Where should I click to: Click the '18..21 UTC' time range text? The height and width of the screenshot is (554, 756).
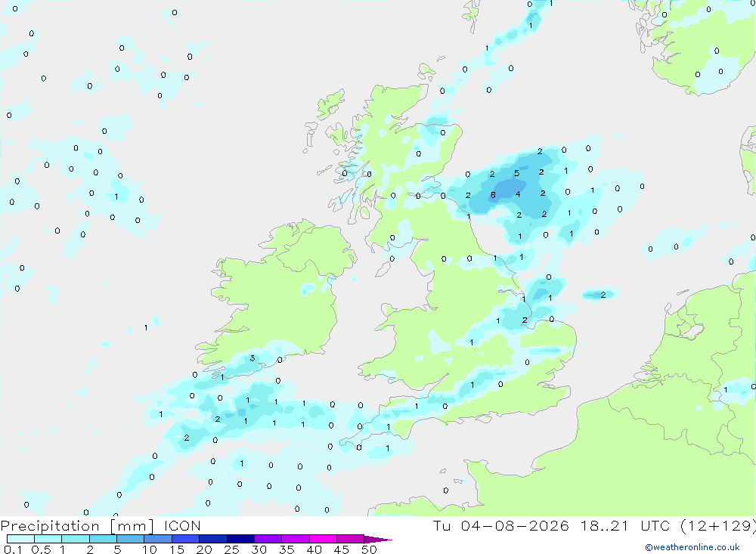(x=625, y=525)
